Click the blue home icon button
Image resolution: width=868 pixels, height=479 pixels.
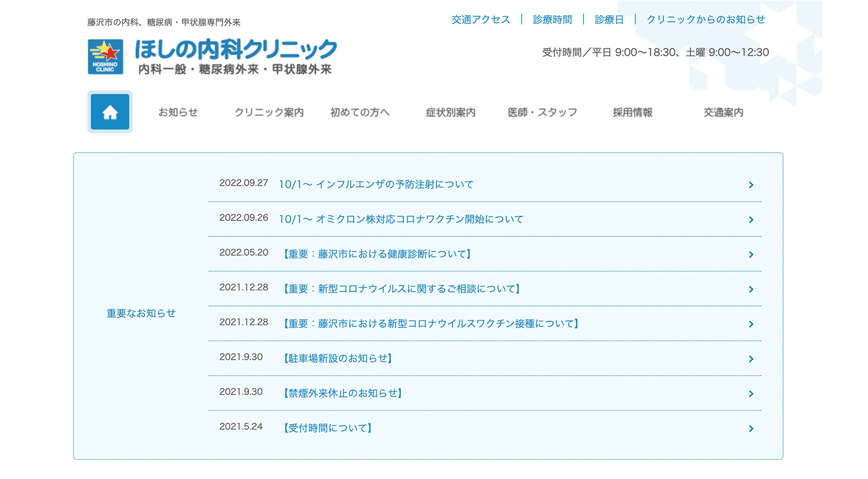coord(110,112)
